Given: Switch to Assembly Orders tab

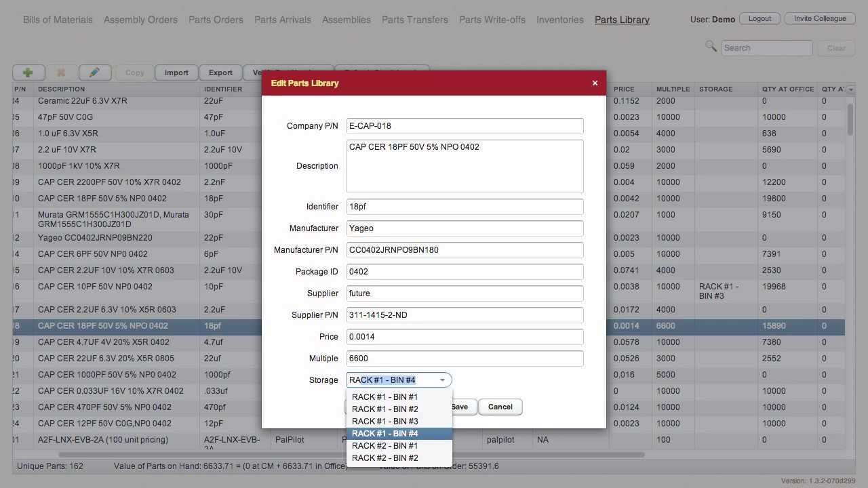Looking at the screenshot, I should [x=140, y=20].
